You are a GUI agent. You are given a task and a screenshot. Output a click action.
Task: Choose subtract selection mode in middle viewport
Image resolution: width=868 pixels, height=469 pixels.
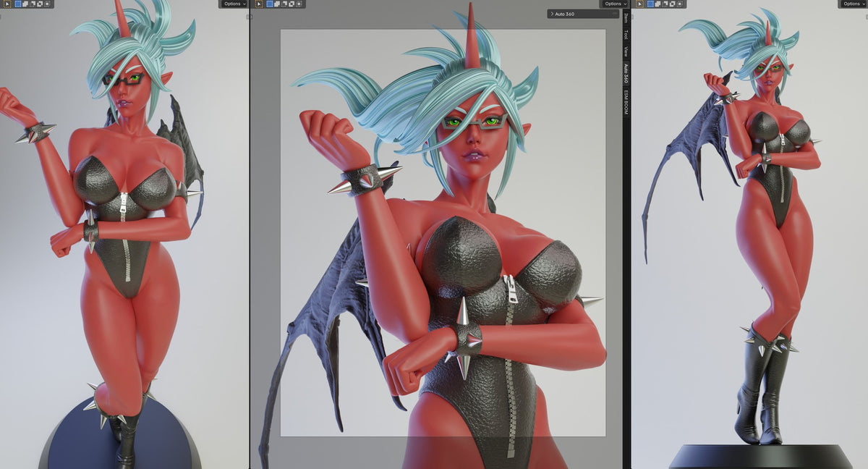284,4
